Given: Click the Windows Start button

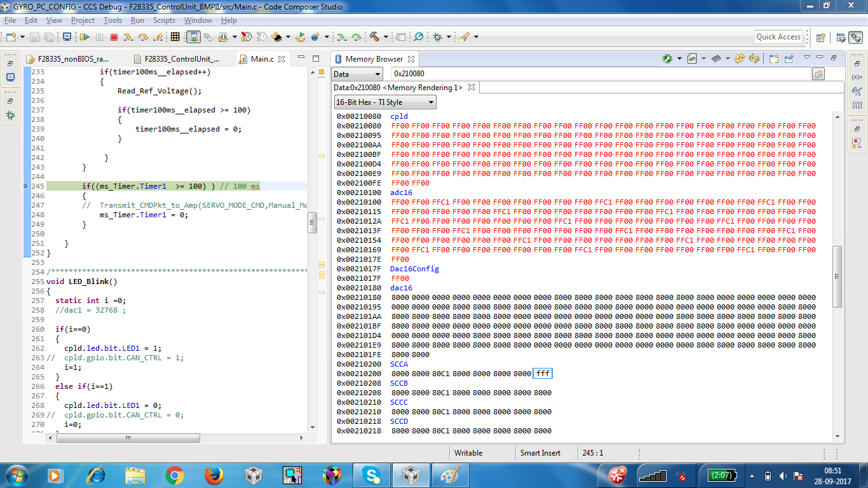Looking at the screenshot, I should 17,475.
